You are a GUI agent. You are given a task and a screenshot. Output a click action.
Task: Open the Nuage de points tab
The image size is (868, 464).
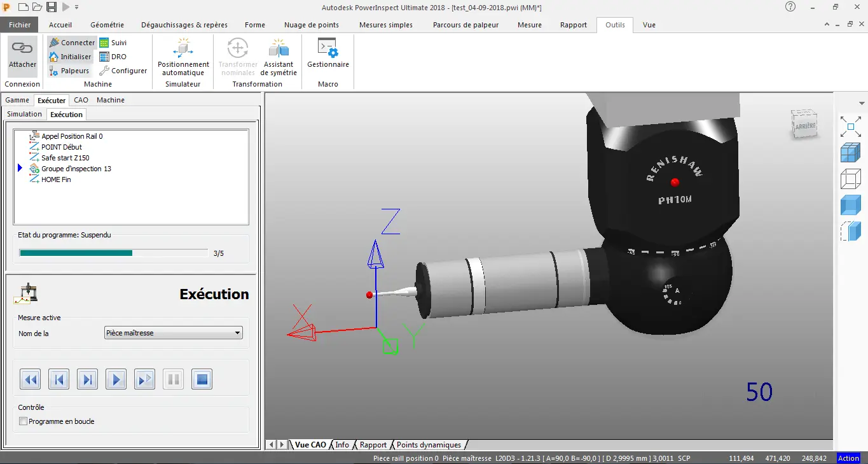(312, 25)
